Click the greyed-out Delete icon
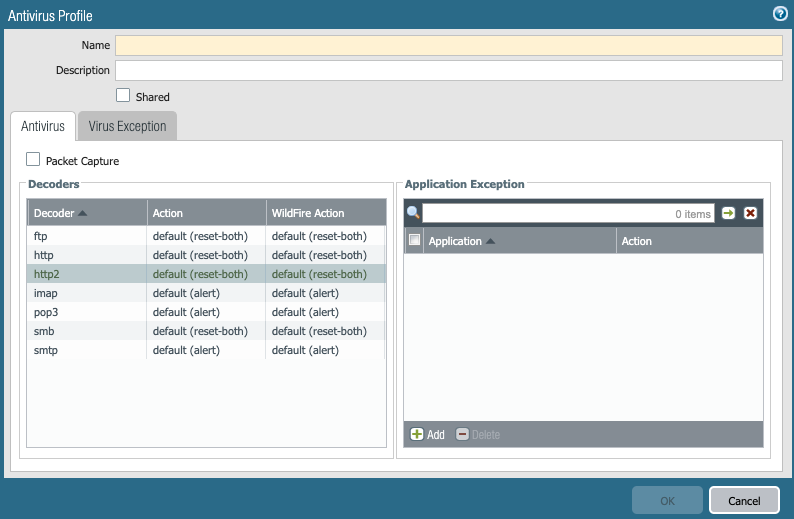 (462, 434)
